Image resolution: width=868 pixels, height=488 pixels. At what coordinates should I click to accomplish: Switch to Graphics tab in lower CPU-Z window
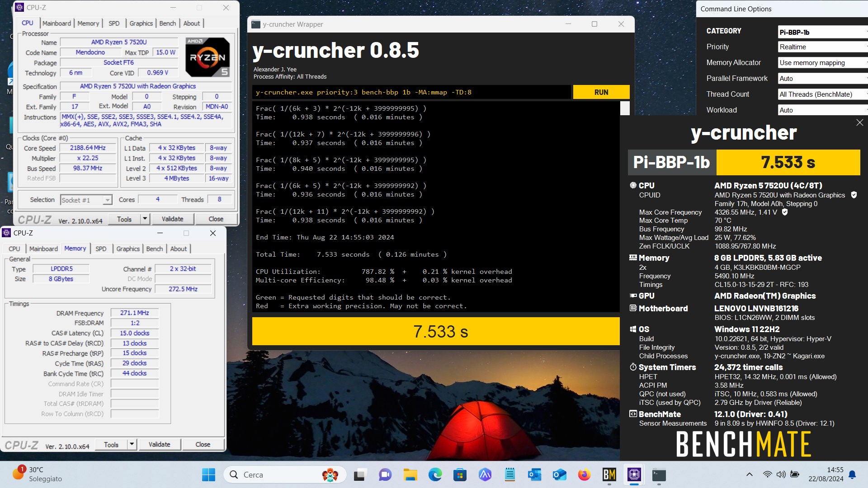[128, 249]
